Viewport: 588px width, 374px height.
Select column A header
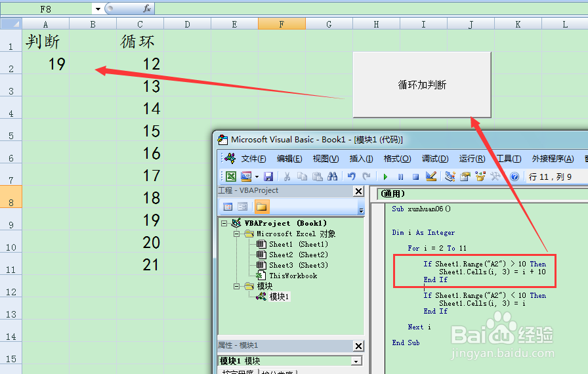[46, 24]
